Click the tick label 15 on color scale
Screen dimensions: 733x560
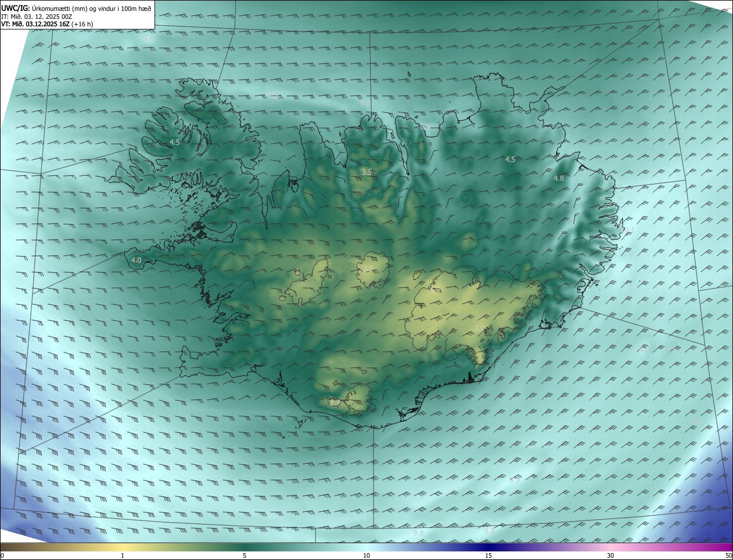pos(488,555)
